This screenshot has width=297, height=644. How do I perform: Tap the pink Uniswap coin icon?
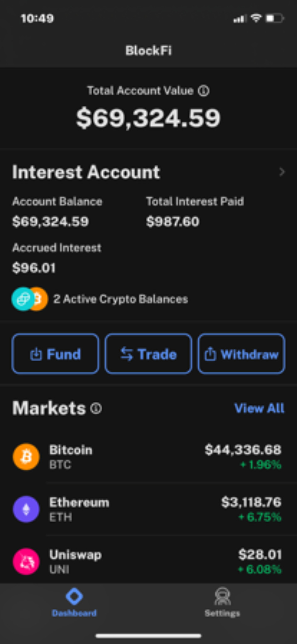click(x=26, y=561)
